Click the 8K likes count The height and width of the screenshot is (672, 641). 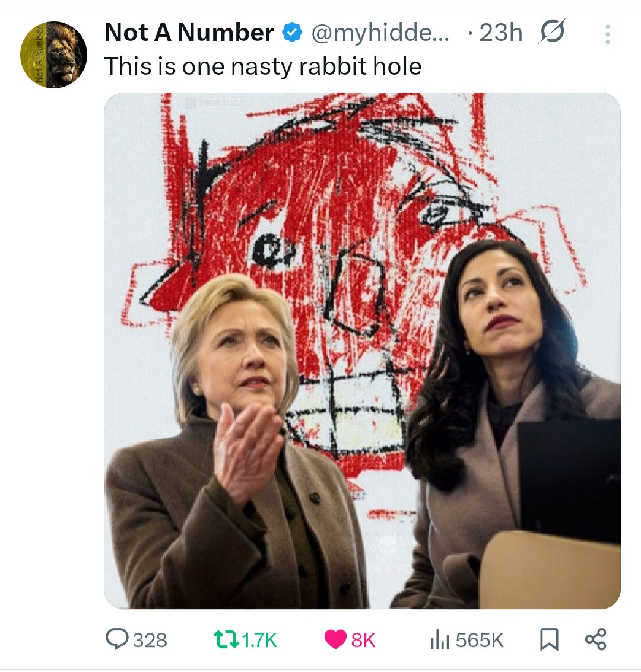coord(363,640)
